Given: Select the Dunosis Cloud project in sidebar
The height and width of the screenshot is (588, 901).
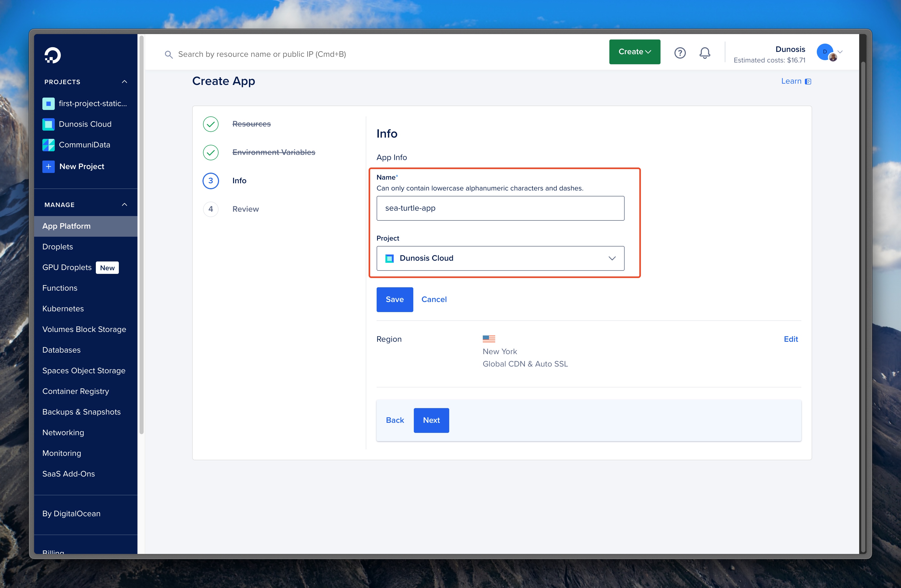Looking at the screenshot, I should pyautogui.click(x=86, y=124).
